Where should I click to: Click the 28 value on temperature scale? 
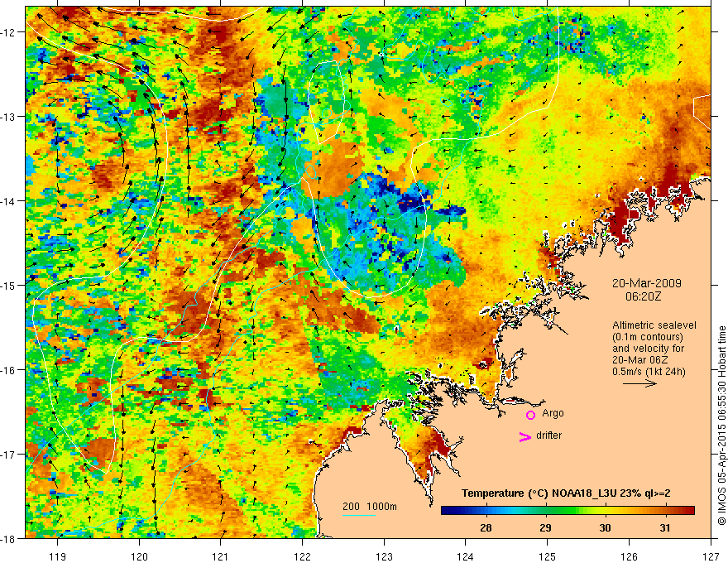(486, 528)
